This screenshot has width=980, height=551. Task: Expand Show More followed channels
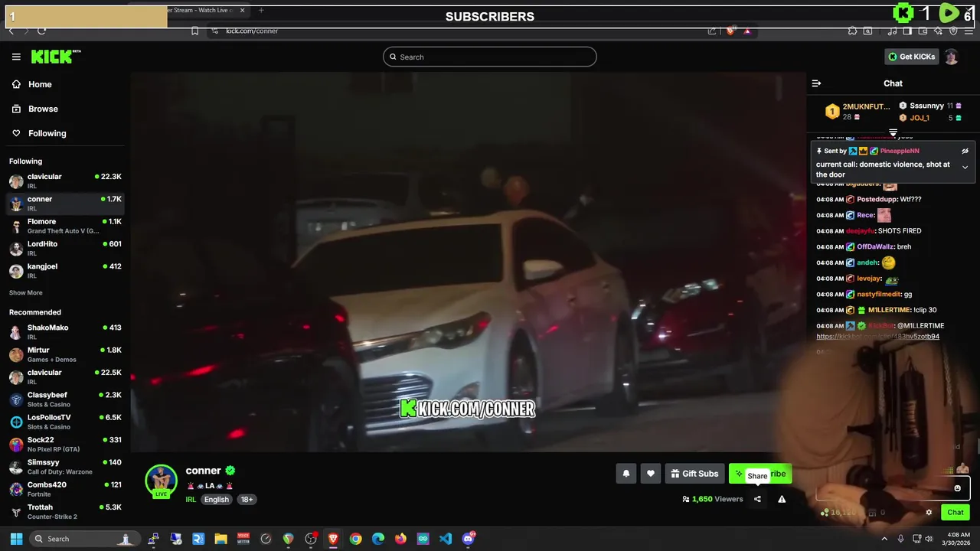(x=26, y=292)
